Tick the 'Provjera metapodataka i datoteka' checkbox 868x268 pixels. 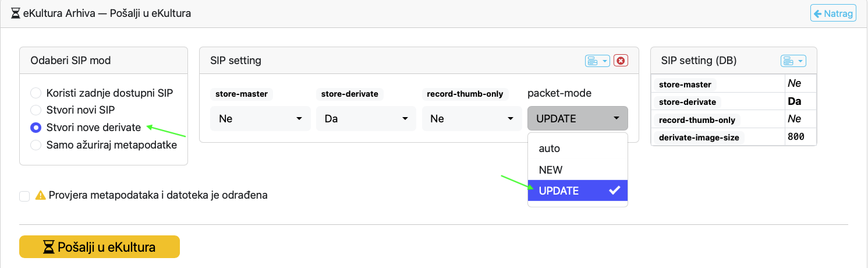pyautogui.click(x=24, y=196)
